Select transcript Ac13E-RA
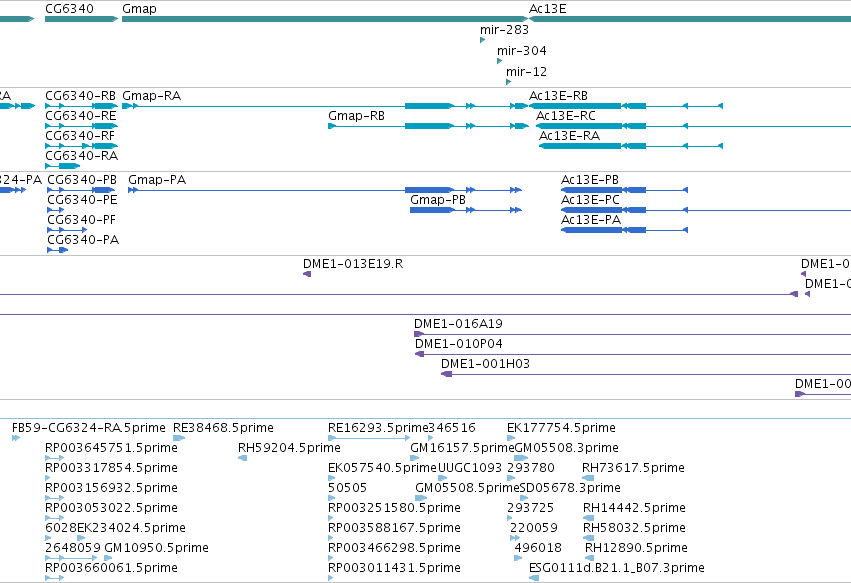The image size is (851, 583). pyautogui.click(x=631, y=146)
